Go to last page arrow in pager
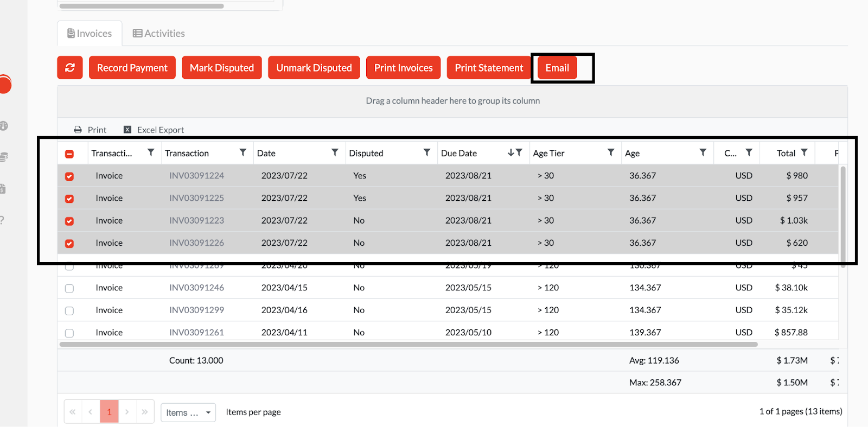This screenshot has width=868, height=439. pos(145,412)
